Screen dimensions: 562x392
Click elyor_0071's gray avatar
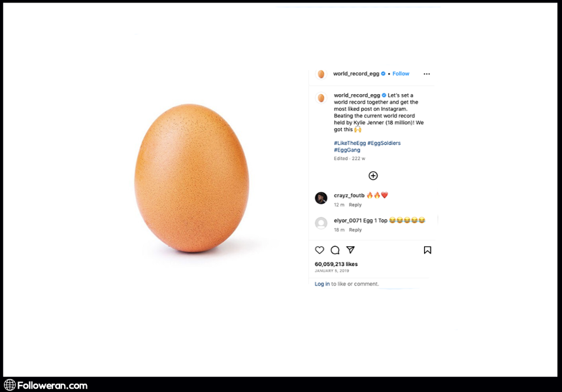pyautogui.click(x=321, y=223)
